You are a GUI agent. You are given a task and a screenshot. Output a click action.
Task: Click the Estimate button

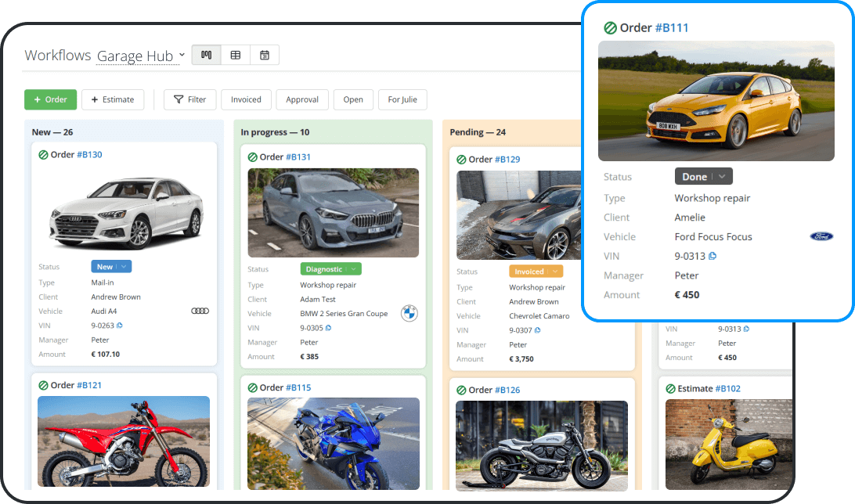click(113, 99)
